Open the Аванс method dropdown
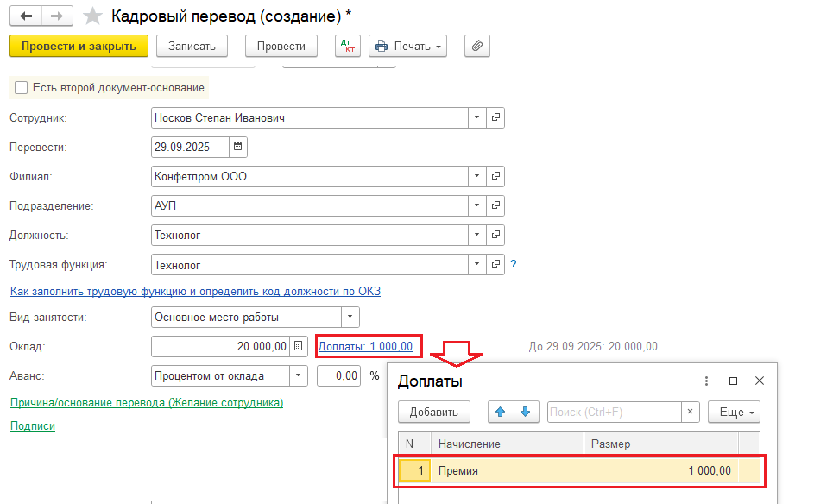 pos(298,376)
